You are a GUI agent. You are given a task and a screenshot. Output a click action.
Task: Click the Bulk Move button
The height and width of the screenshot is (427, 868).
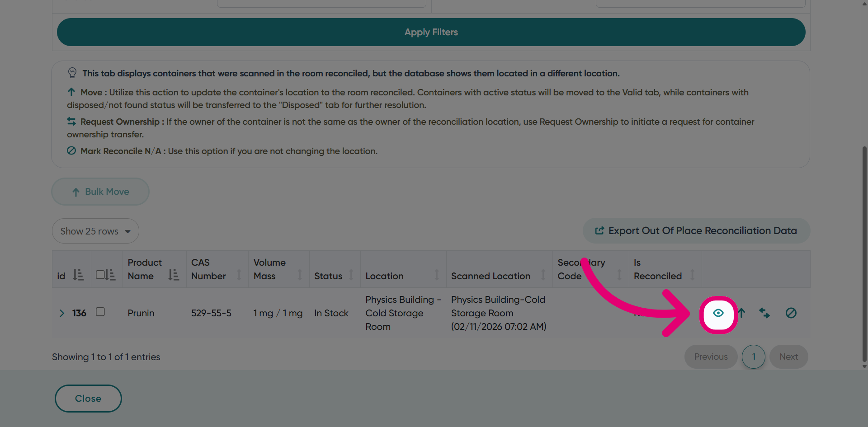pyautogui.click(x=100, y=192)
